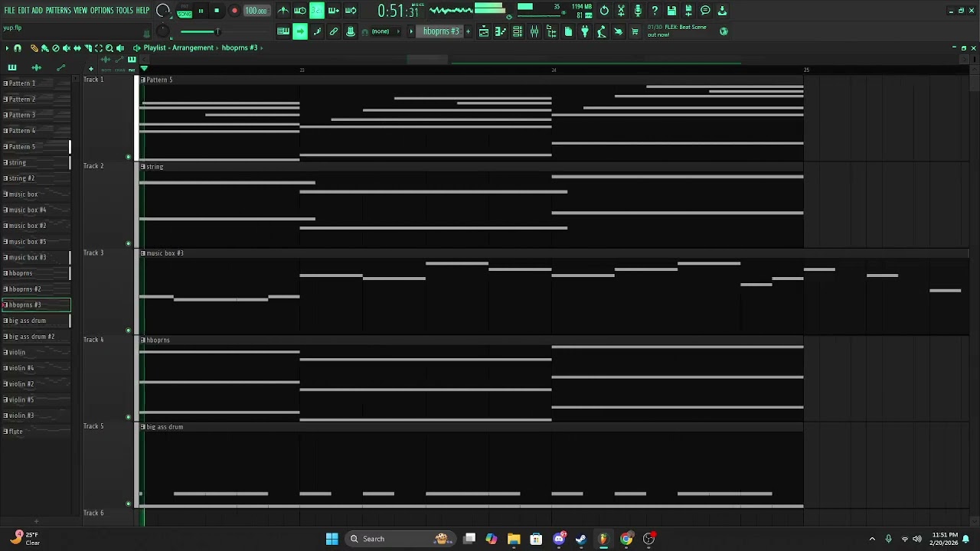Viewport: 980px width, 551px height.
Task: Click the speech bubble icon
Action: point(705,11)
